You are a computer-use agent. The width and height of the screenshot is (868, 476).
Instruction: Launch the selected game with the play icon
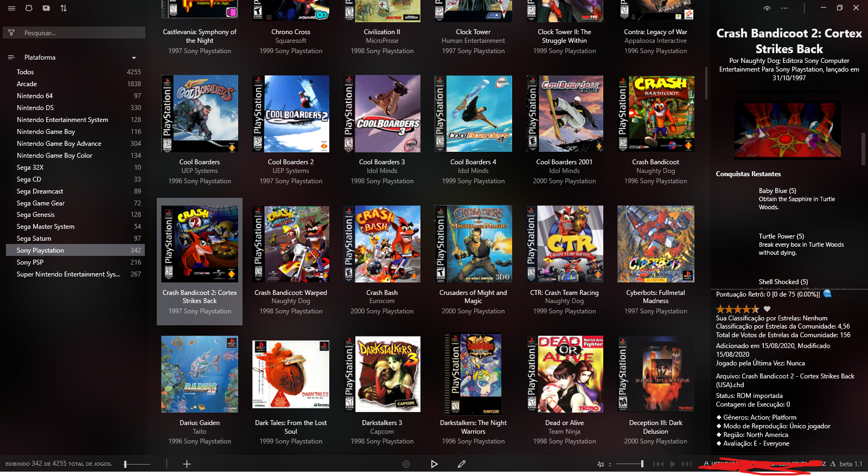(x=434, y=464)
